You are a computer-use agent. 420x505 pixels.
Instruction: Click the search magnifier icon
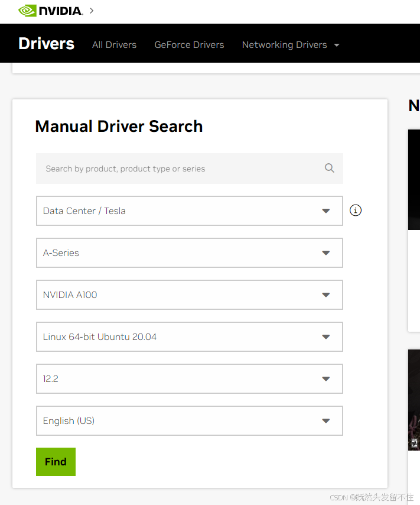(329, 168)
